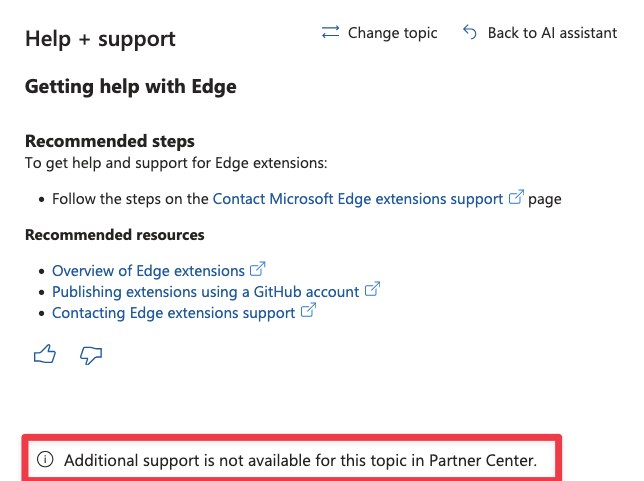Click the thumbs down feedback icon
644x481 pixels.
click(x=91, y=355)
